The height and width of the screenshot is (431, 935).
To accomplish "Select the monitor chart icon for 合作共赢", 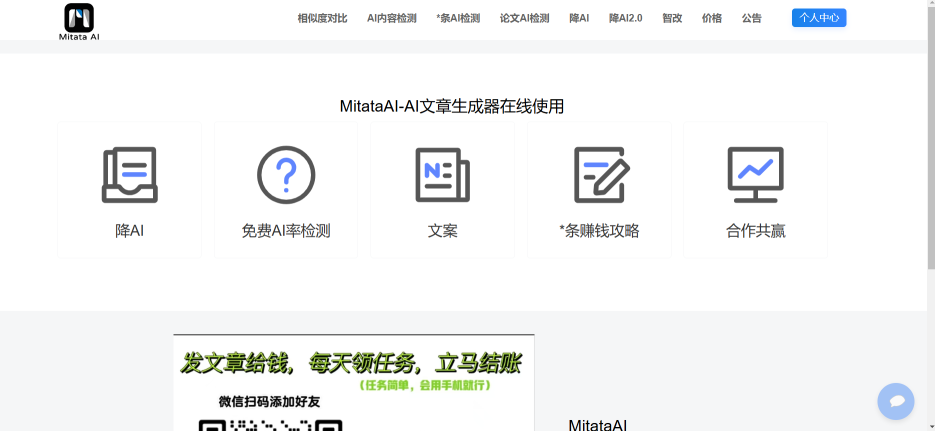I will click(756, 175).
